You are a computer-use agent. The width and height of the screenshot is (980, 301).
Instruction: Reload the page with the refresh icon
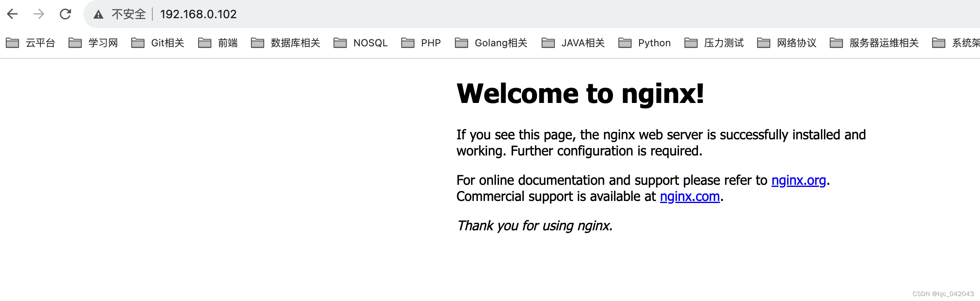(65, 14)
